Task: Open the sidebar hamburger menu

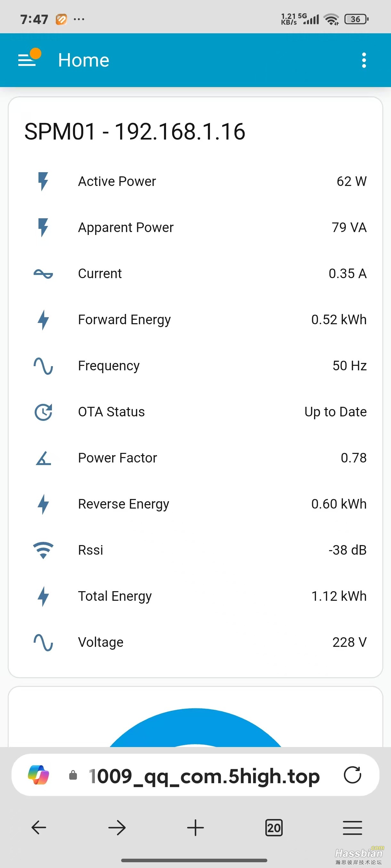Action: click(x=27, y=60)
